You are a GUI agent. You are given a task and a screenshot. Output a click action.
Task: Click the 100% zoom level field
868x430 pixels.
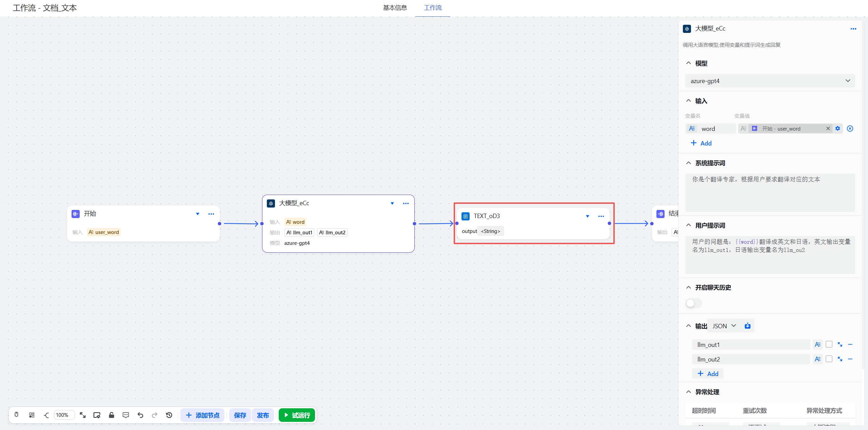tap(63, 415)
